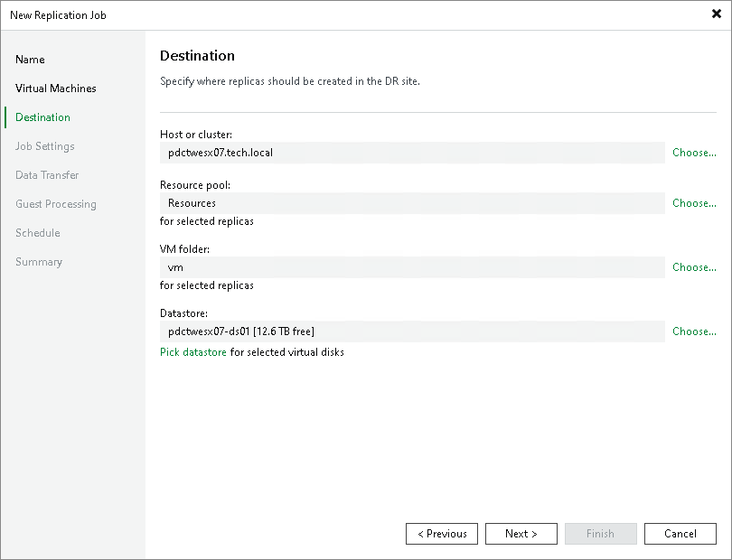
Task: Cancel the New Replication Job wizard
Action: pos(680,533)
